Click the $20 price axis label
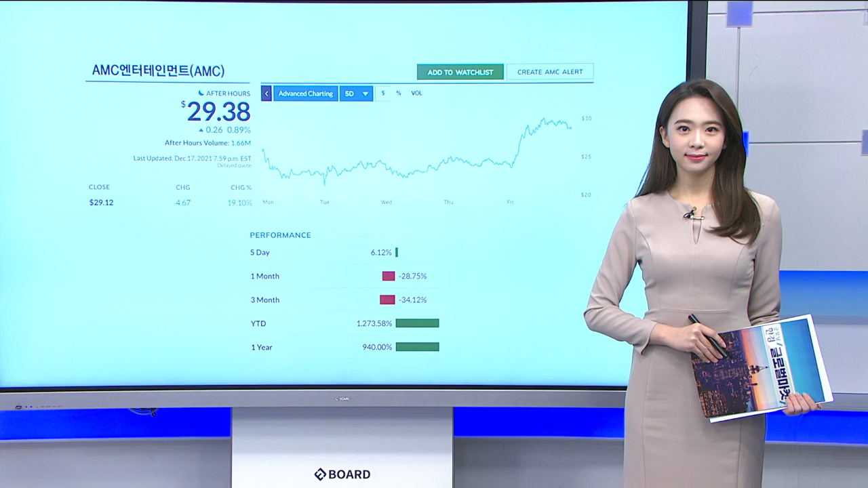868x488 pixels. coord(587,195)
